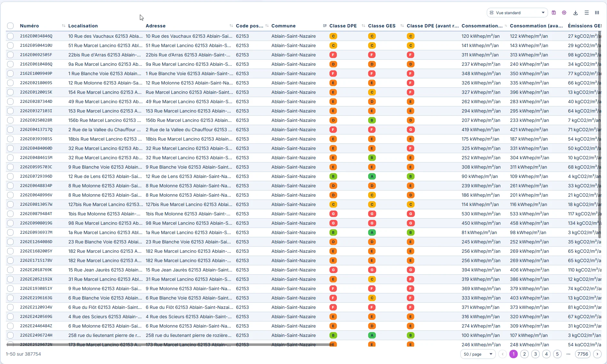Open the Vue standard view dropdown

(x=517, y=13)
